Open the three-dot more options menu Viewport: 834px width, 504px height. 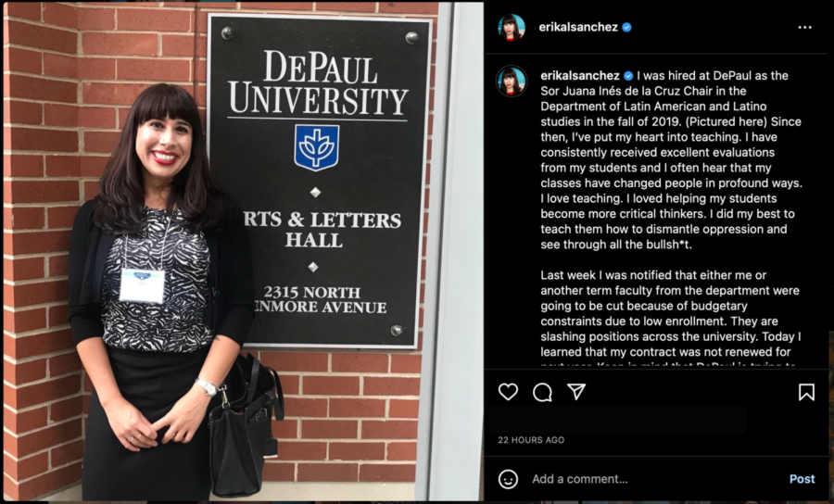[x=804, y=27]
